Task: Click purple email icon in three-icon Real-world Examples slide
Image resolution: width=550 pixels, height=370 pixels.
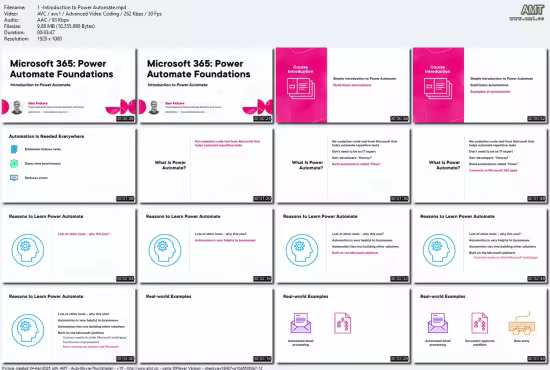Action: [x=438, y=323]
